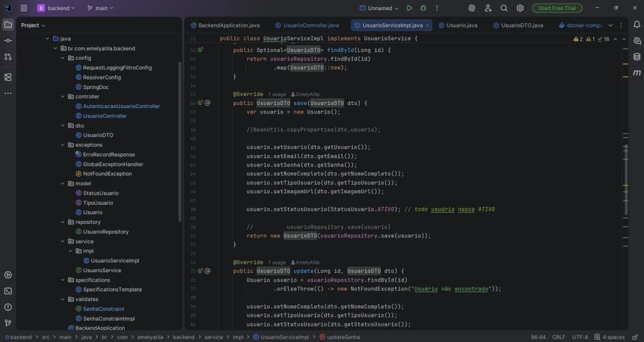Go to line via 96:44 position
The width and height of the screenshot is (644, 342).
[538, 337]
